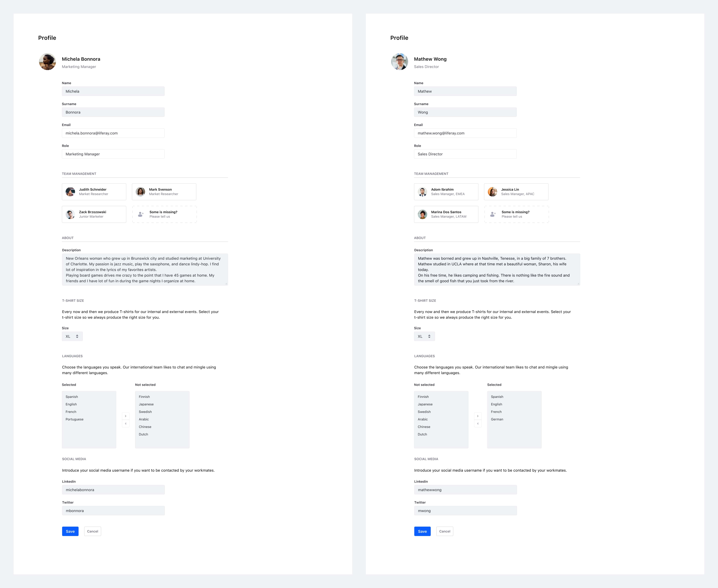The image size is (718, 588).
Task: Click Marina Dos Santos's avatar photo
Action: pos(422,214)
